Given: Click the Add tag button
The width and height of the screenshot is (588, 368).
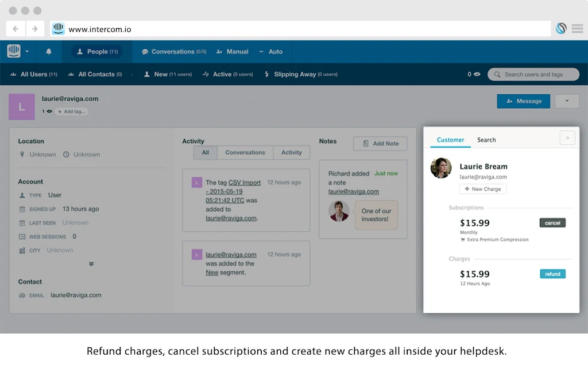Looking at the screenshot, I should 72,112.
